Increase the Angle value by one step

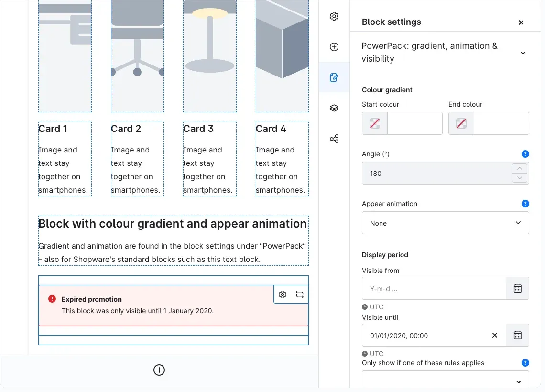point(520,169)
